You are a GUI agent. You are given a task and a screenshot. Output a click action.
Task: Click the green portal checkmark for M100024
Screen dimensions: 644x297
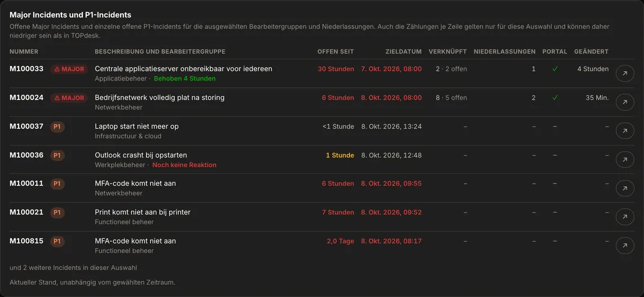(555, 98)
